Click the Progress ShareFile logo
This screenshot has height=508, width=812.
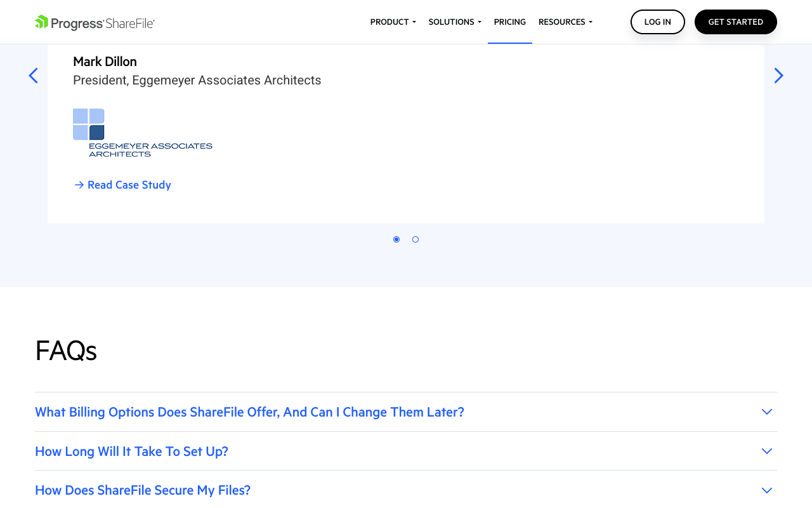[95, 23]
